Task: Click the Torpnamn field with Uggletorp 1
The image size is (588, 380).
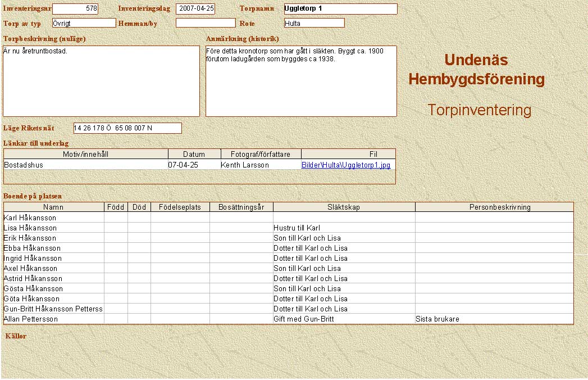Action: pyautogui.click(x=340, y=9)
